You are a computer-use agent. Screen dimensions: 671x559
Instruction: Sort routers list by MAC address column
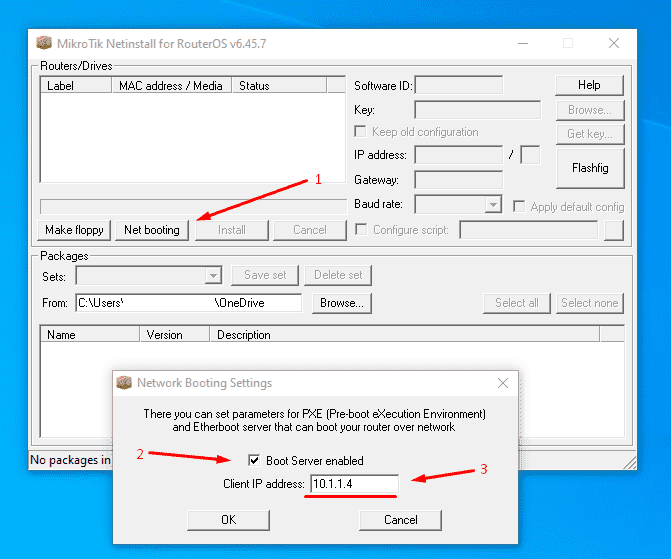tap(171, 86)
